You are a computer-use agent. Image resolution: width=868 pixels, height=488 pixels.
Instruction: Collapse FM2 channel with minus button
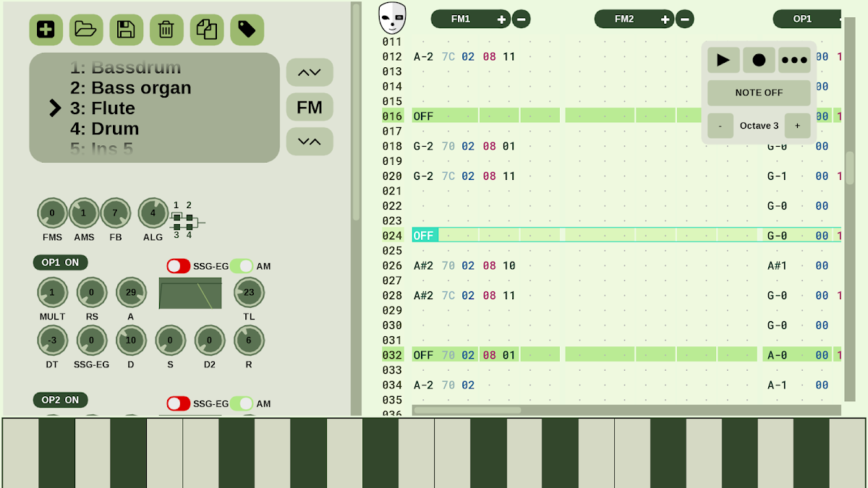685,20
